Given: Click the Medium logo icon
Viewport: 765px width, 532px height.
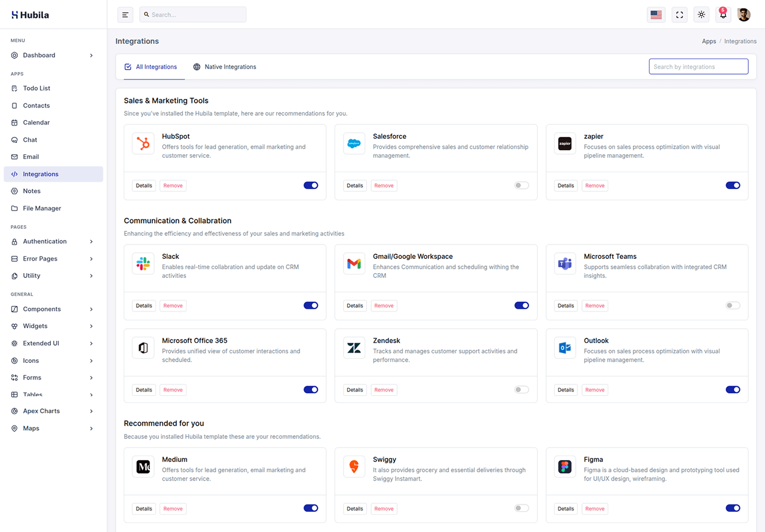Looking at the screenshot, I should (x=143, y=467).
